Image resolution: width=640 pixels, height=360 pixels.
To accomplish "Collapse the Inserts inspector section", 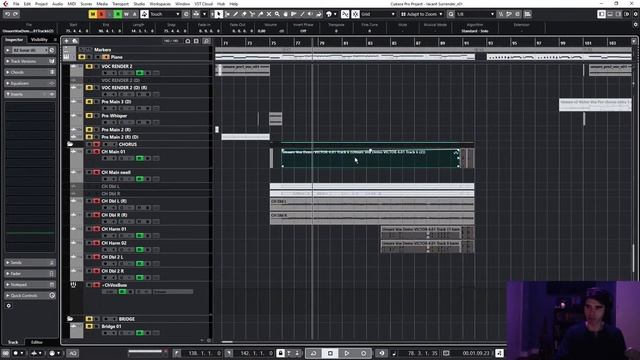I will pyautogui.click(x=29, y=94).
